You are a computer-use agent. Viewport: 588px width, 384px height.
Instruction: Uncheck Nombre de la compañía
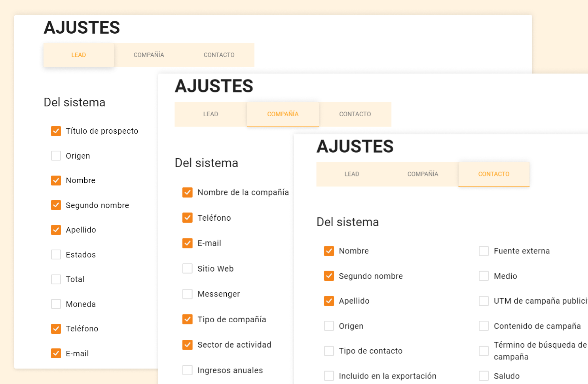click(187, 193)
